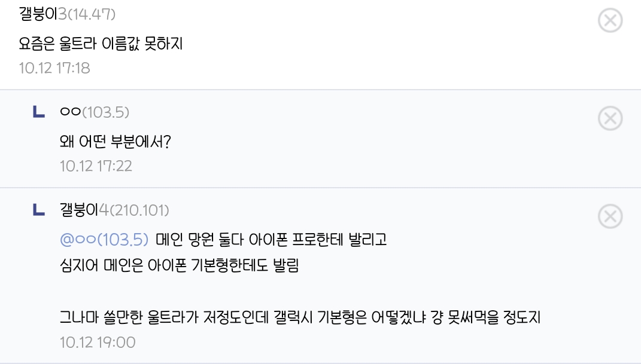
Task: Click the timestamp 10.12 17:22
Action: (96, 166)
